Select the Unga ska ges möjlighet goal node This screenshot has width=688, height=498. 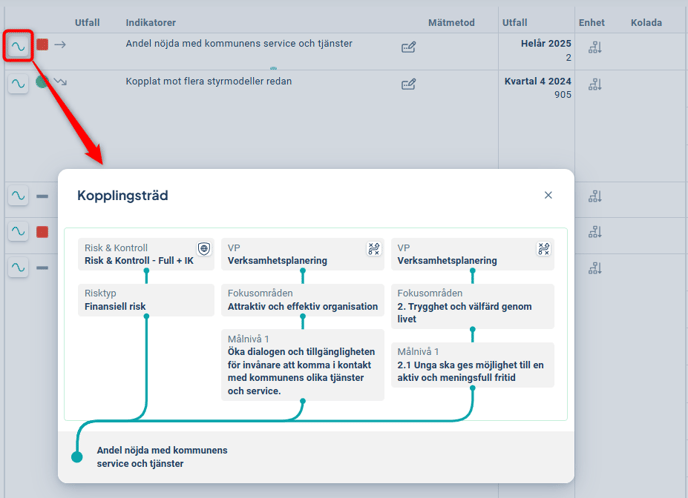tap(472, 365)
